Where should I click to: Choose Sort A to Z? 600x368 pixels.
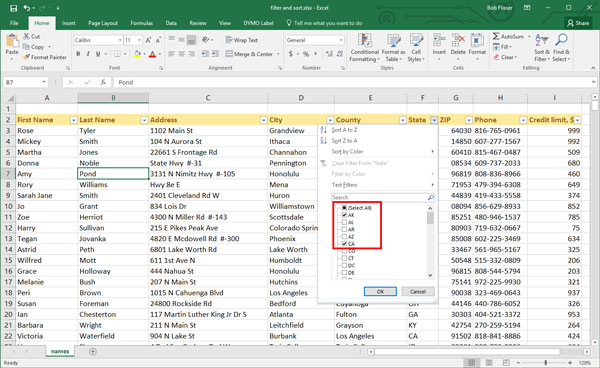click(344, 130)
